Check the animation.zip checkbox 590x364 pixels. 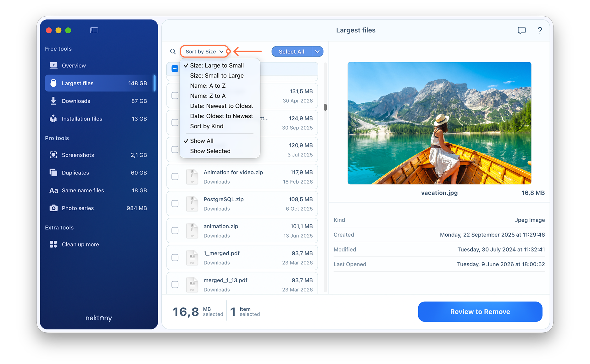click(175, 231)
